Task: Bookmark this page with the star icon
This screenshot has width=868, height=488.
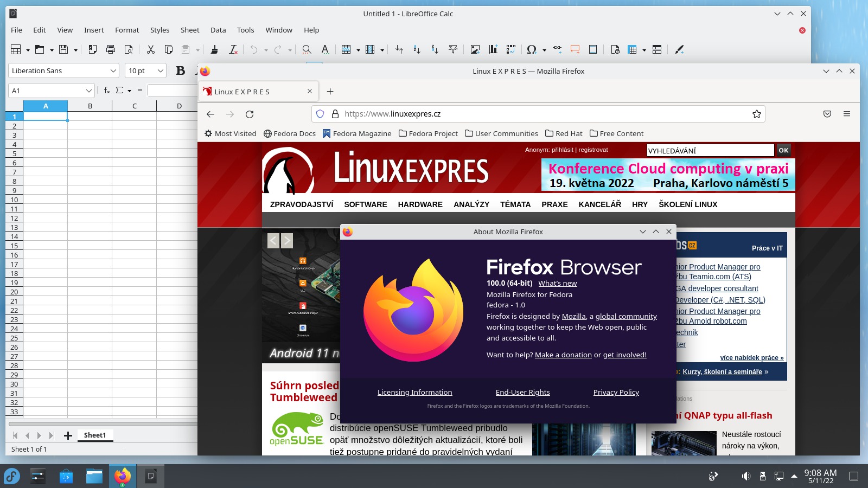Action: click(757, 114)
